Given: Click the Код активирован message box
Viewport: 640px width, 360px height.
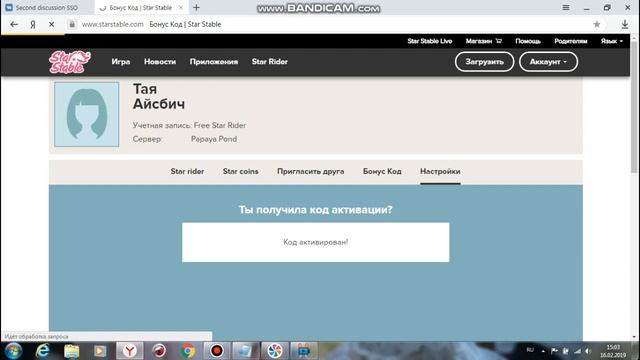Looking at the screenshot, I should click(x=316, y=242).
